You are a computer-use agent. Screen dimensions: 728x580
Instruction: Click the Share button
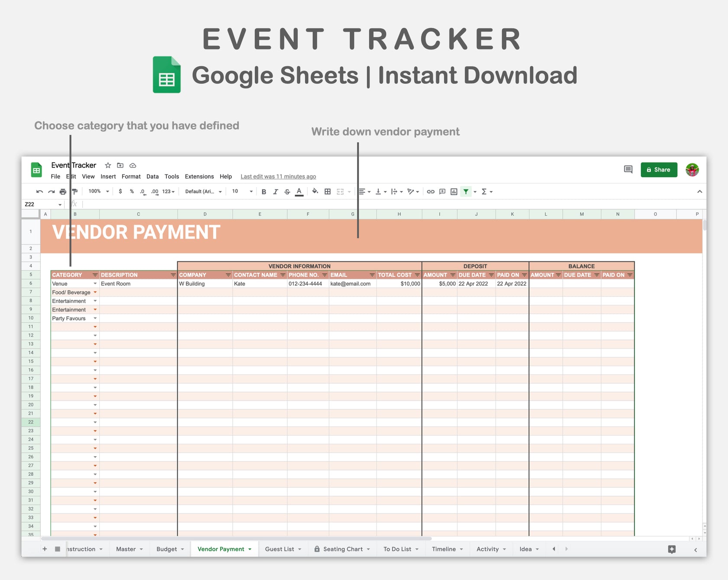pos(659,169)
